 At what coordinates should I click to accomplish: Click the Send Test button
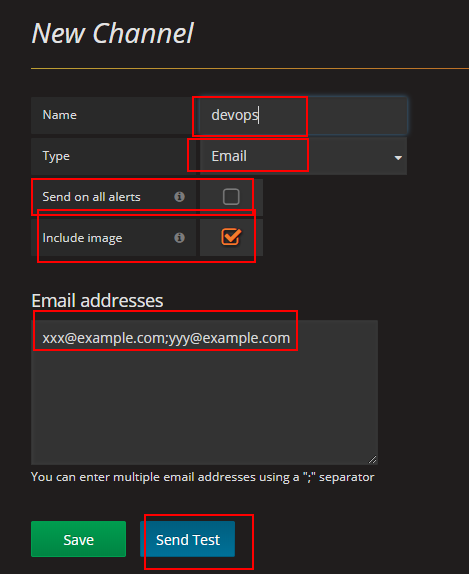coord(187,539)
